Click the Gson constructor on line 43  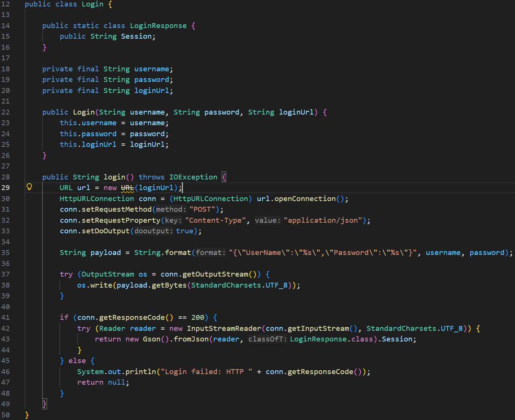[151, 339]
